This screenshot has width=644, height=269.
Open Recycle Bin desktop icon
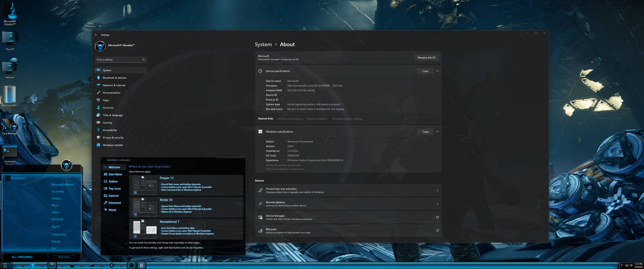click(10, 96)
